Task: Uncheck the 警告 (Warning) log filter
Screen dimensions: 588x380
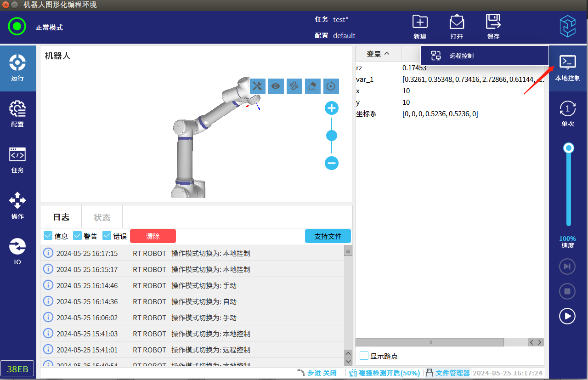Action: point(77,236)
